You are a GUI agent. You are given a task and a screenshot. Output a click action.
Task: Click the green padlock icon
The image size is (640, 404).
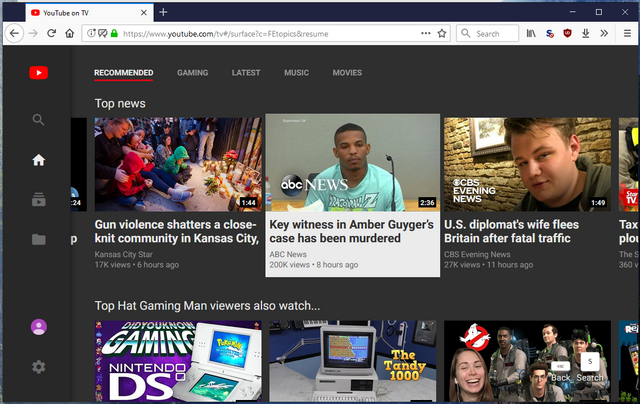point(114,33)
